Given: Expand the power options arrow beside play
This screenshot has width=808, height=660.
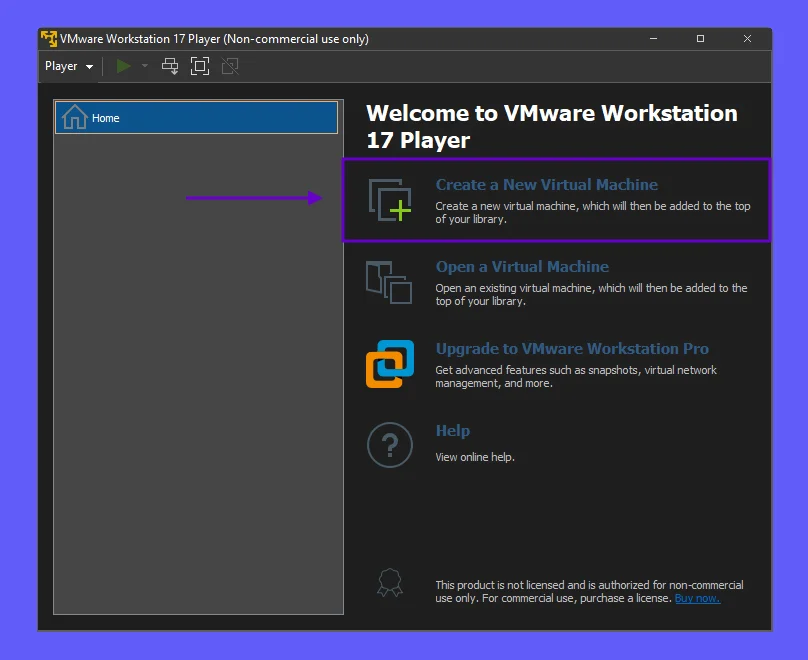Looking at the screenshot, I should click(x=144, y=66).
